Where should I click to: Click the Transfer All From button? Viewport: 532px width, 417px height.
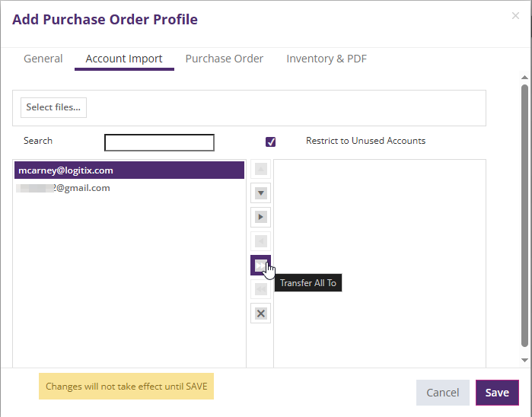pos(260,289)
